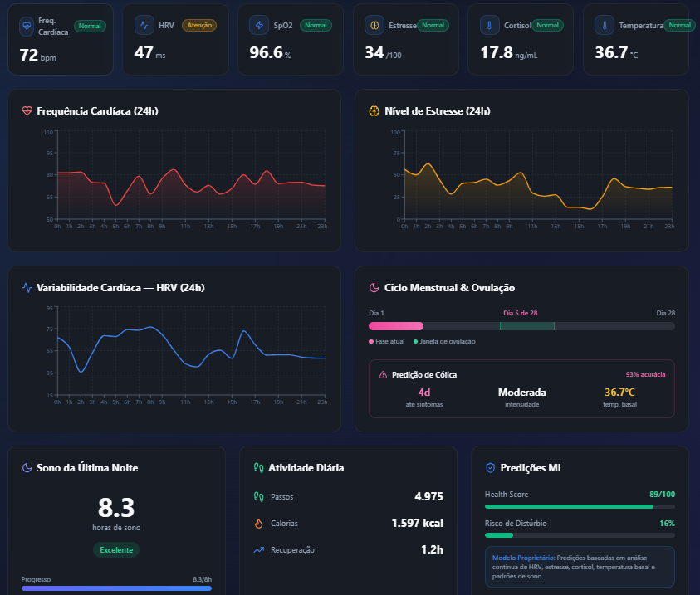Click the Fase atual legend entry
Viewport: 700px width, 595px height.
[387, 341]
